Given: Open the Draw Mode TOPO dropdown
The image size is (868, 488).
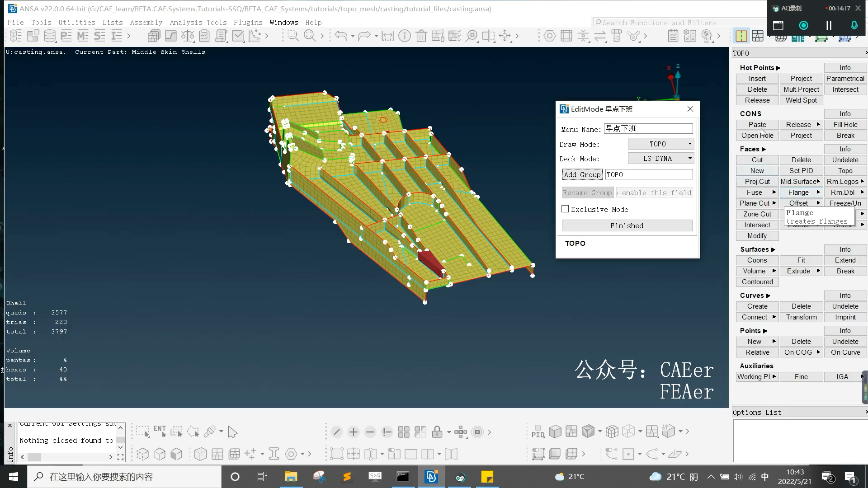Looking at the screenshot, I should click(660, 144).
